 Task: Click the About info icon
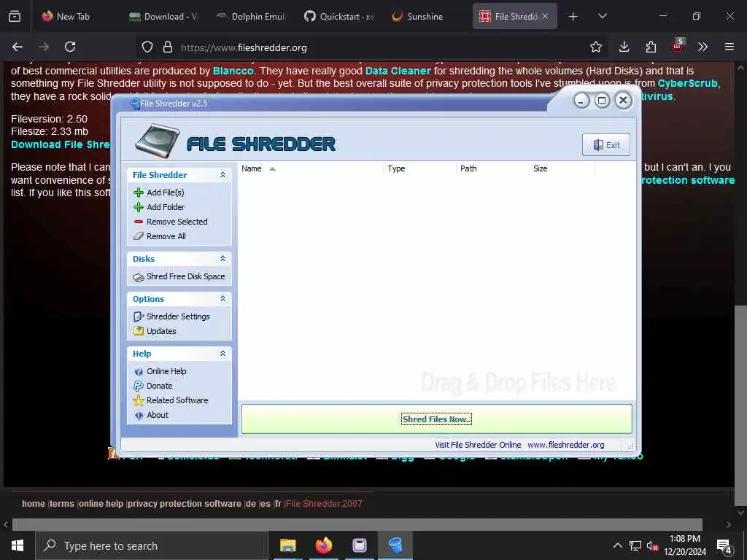point(139,415)
